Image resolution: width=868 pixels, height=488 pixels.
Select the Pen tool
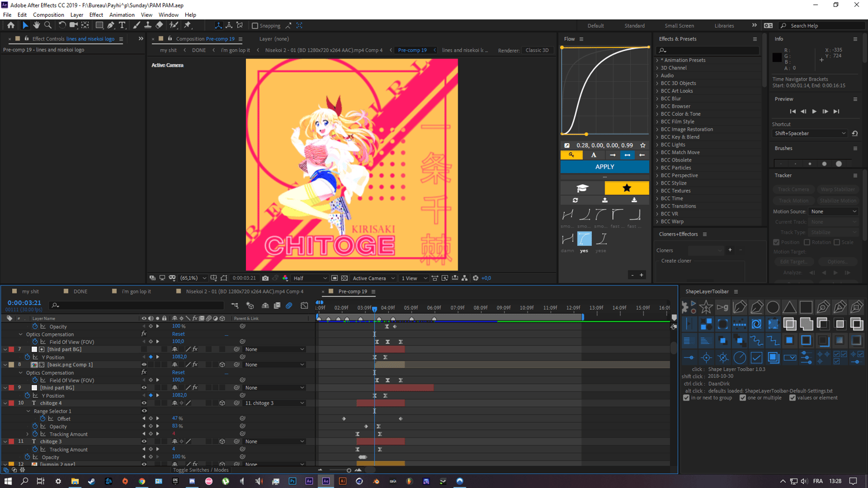(x=111, y=25)
